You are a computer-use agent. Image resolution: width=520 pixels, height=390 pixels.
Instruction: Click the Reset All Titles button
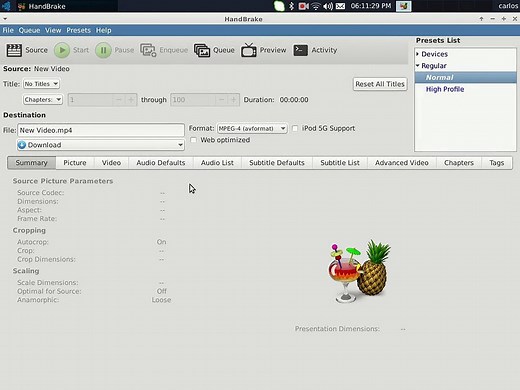pyautogui.click(x=380, y=84)
